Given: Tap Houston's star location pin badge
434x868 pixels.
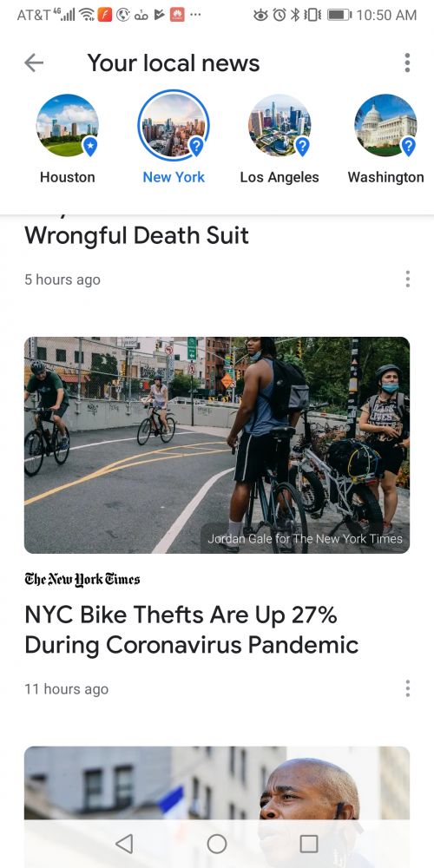Looking at the screenshot, I should click(89, 146).
